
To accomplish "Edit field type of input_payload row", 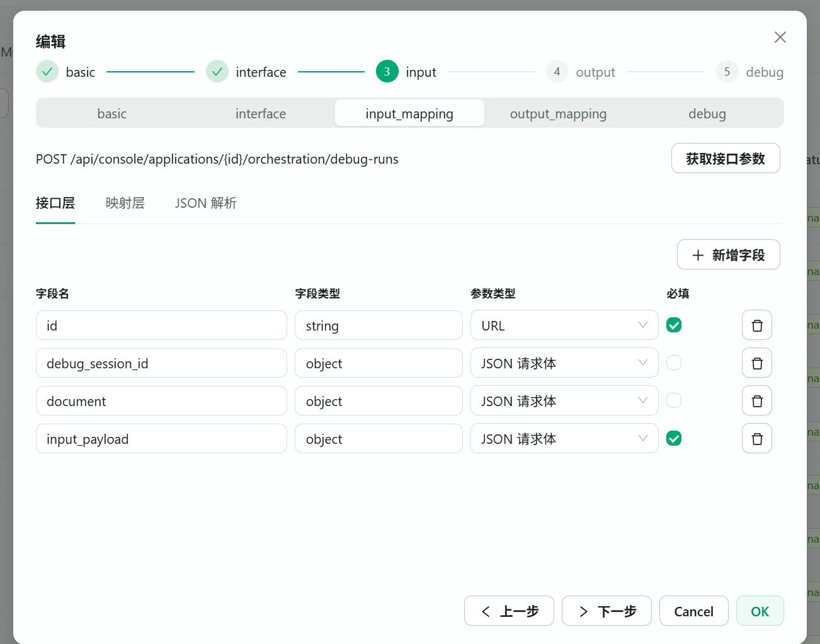I will tap(379, 439).
